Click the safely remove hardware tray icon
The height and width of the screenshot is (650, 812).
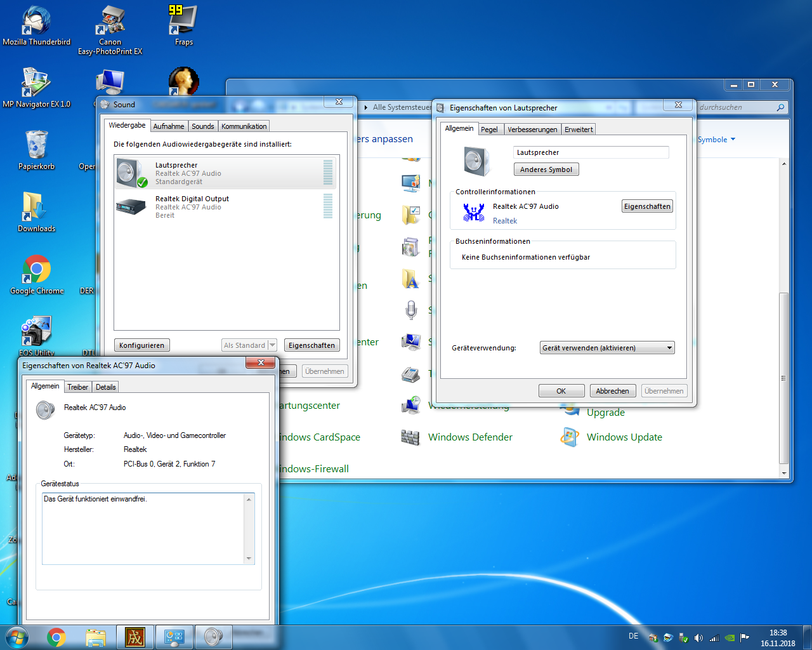[683, 638]
